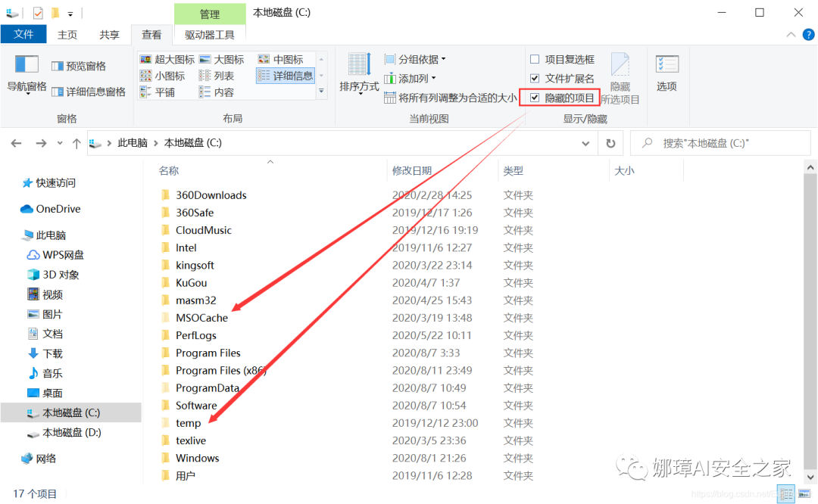Switch layout to Medium icons
This screenshot has height=504, width=818.
click(x=281, y=60)
